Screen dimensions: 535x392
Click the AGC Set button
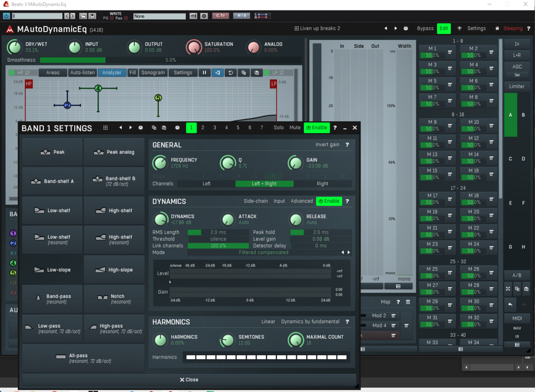pyautogui.click(x=517, y=75)
